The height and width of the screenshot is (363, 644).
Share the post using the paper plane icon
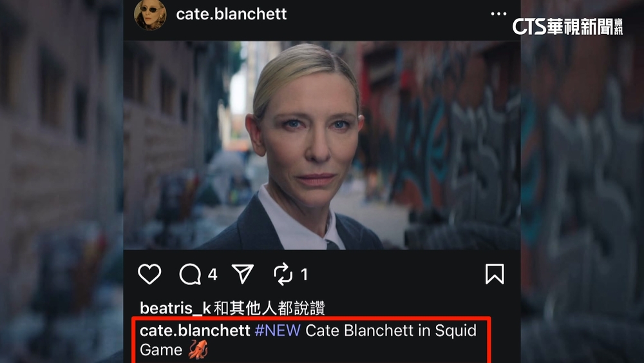(x=243, y=274)
